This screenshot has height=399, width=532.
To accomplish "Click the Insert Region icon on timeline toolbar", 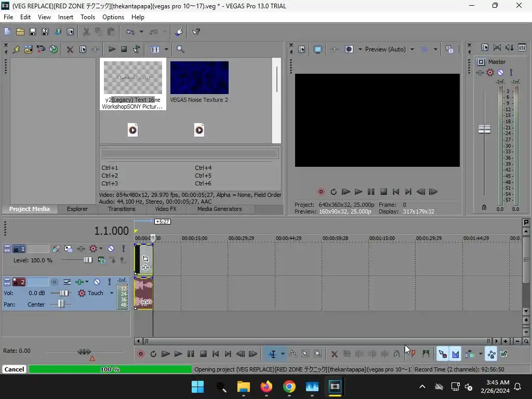I will 426,354.
